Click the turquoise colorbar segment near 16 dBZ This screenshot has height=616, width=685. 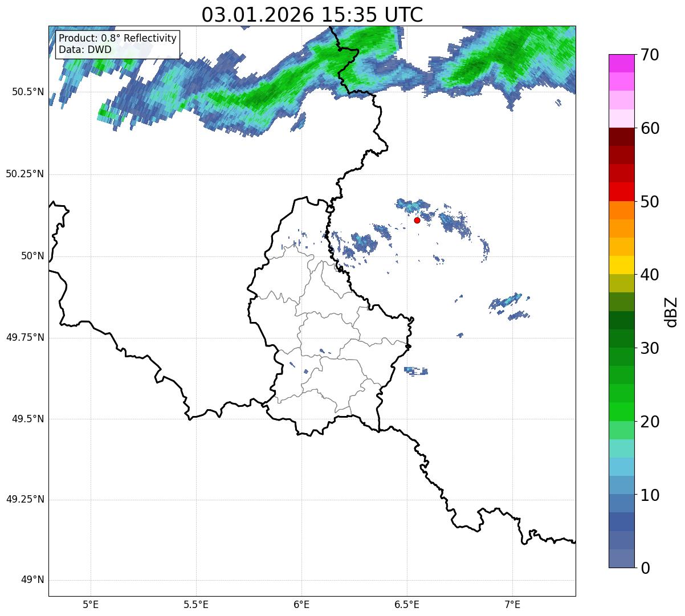click(x=621, y=448)
